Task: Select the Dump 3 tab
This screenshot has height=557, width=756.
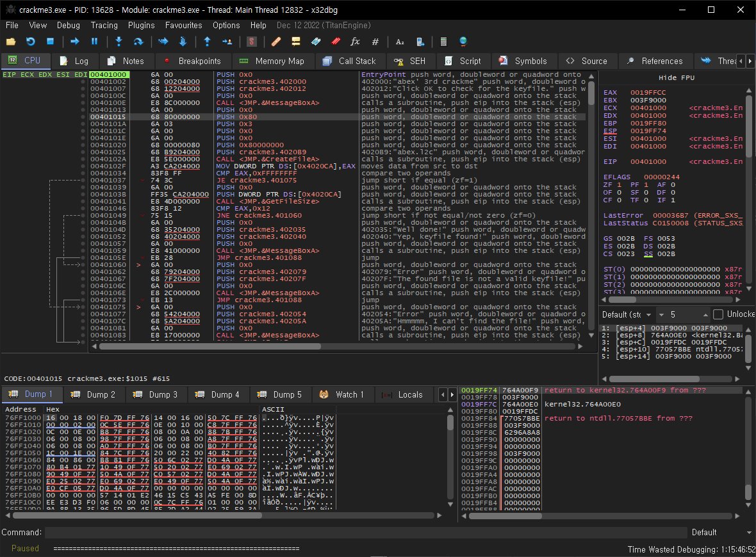Action: click(154, 394)
